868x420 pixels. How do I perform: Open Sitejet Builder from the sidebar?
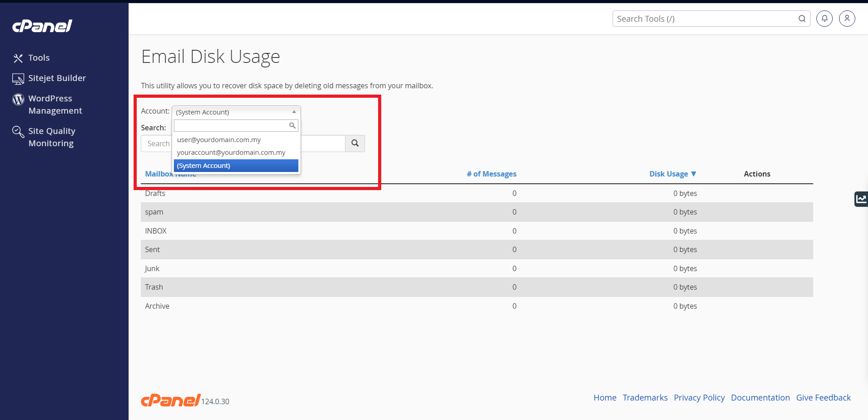(x=57, y=78)
